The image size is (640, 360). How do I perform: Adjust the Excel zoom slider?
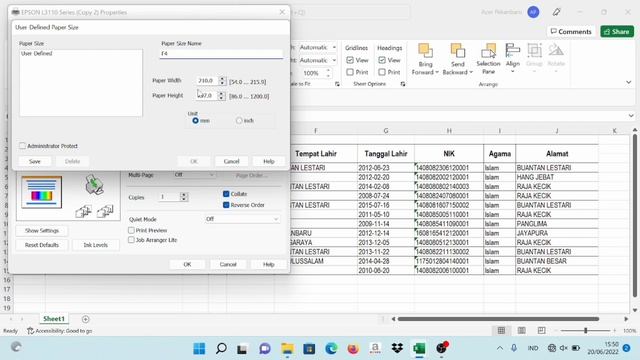point(585,330)
